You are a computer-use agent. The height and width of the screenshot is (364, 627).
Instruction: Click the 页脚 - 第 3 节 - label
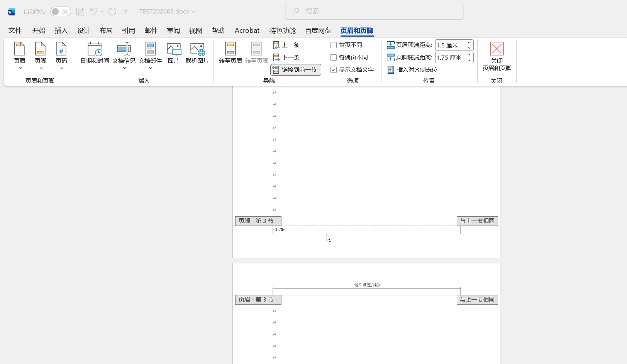click(258, 221)
